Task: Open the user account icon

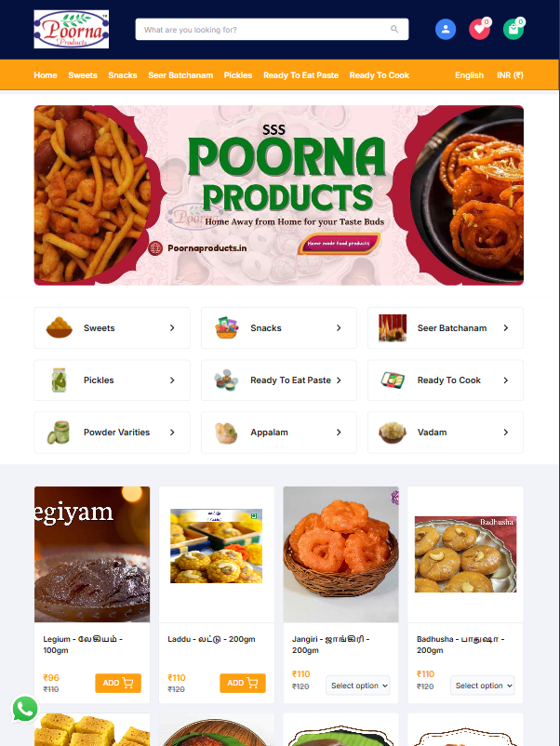Action: point(446,30)
